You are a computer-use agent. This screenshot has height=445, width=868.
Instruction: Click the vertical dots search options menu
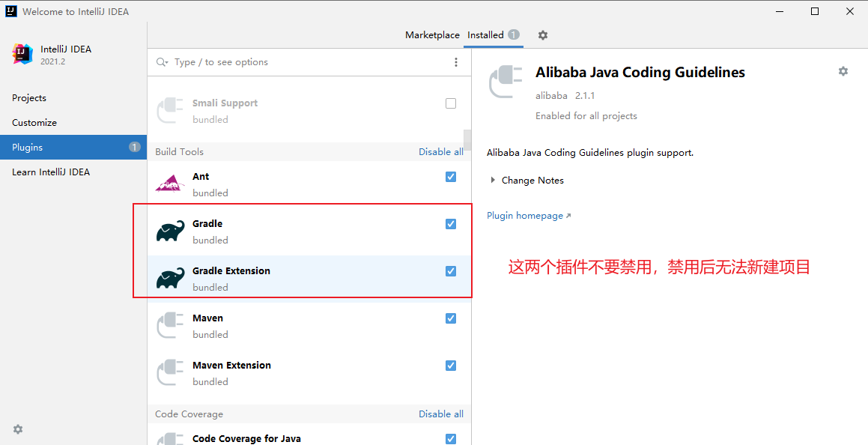coord(456,62)
